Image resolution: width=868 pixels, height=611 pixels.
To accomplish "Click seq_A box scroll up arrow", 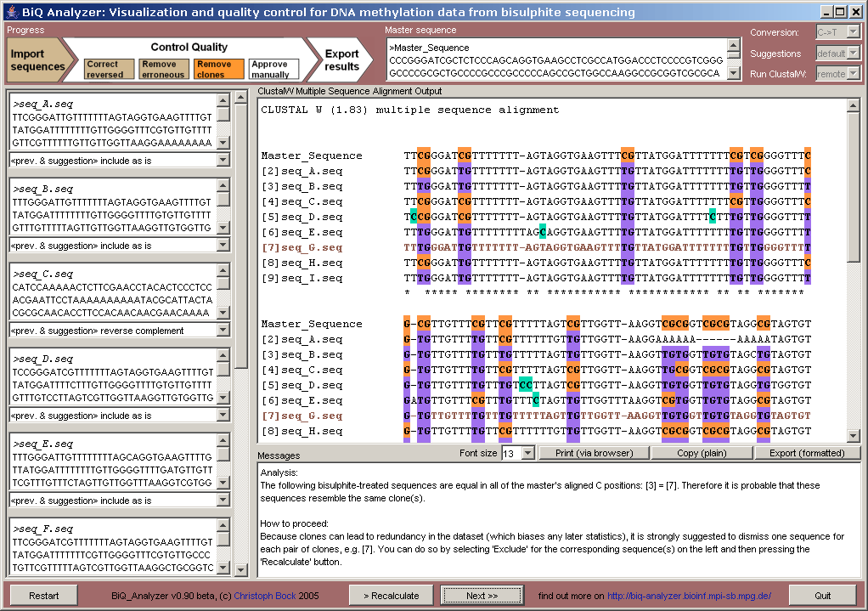I will click(x=223, y=100).
